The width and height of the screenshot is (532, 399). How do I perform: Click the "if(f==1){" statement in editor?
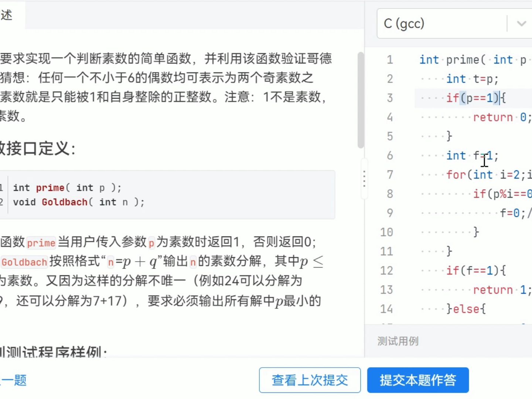476,270
